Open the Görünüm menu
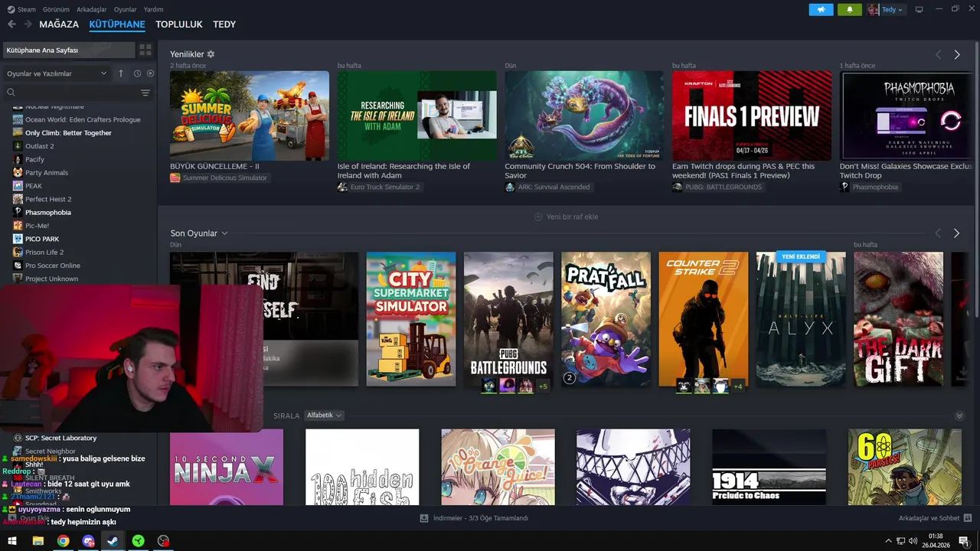The height and width of the screenshot is (551, 980). coord(56,9)
